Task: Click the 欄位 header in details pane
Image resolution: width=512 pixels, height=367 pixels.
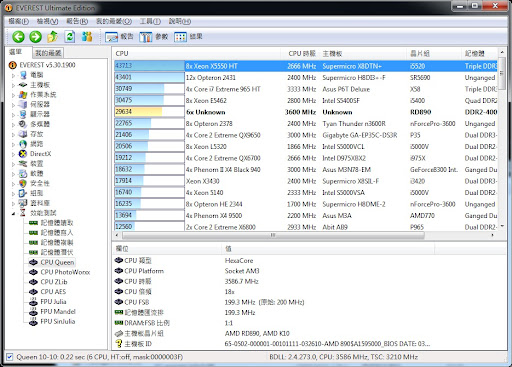Action: tap(168, 249)
